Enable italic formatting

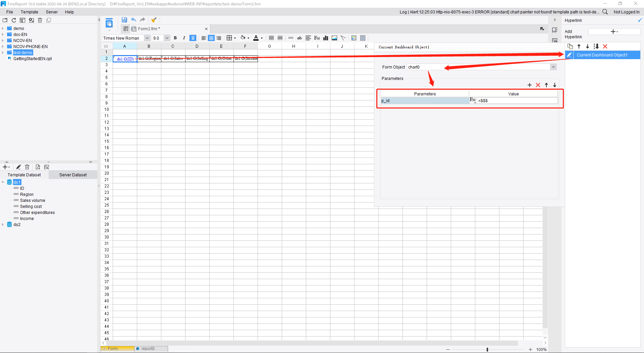coord(184,38)
